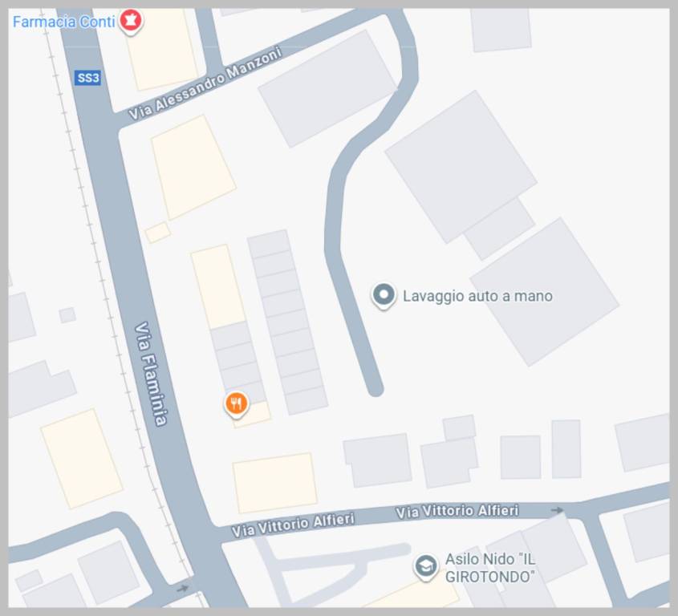Click the blue SS3 road shield
The image size is (678, 616).
pyautogui.click(x=87, y=78)
